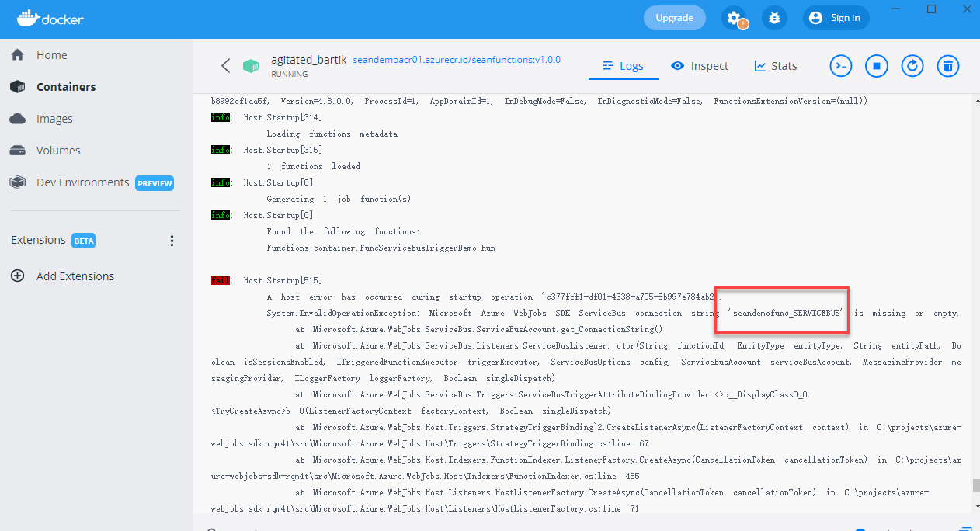The width and height of the screenshot is (980, 531).
Task: Click the RUNNING status text
Action: point(289,75)
